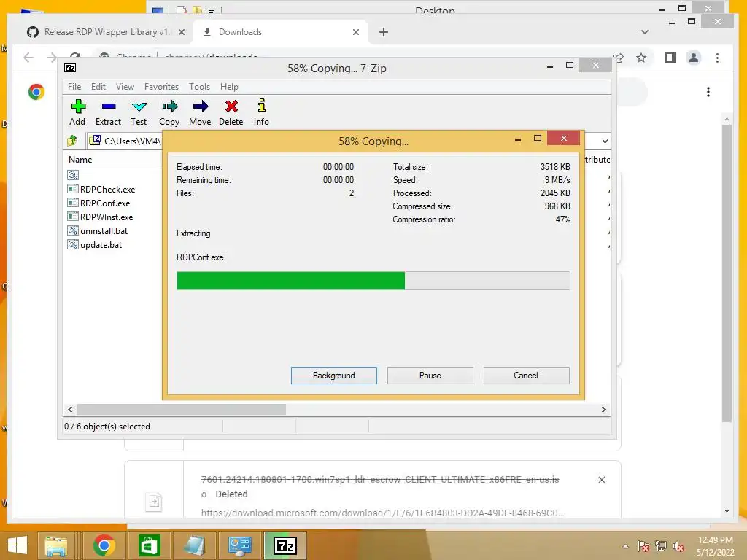Click the update.bat file icon

pos(73,245)
